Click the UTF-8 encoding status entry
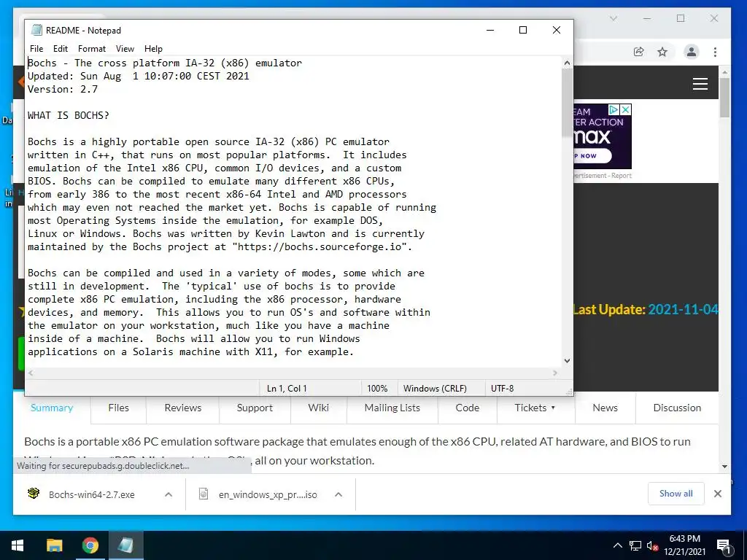This screenshot has height=560, width=747. coord(502,389)
